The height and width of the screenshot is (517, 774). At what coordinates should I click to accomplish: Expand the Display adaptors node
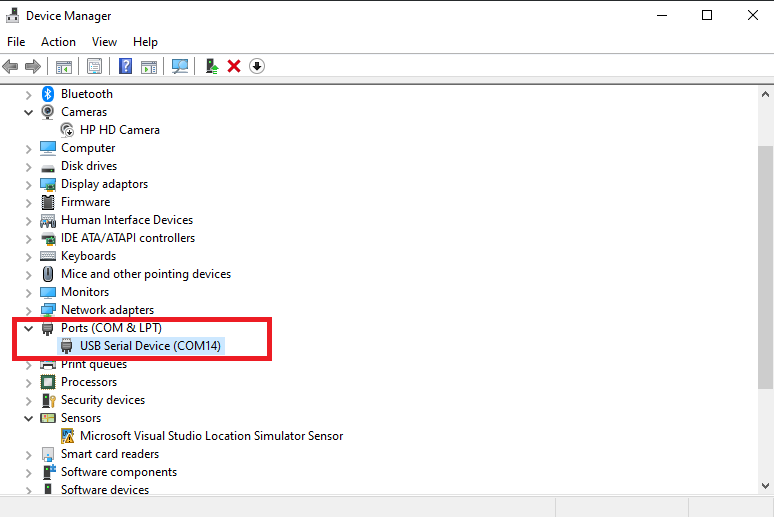pyautogui.click(x=29, y=185)
